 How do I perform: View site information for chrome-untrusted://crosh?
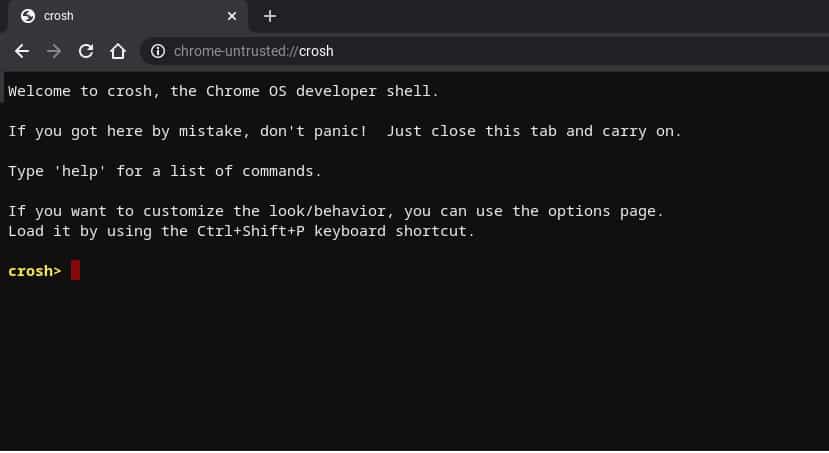pyautogui.click(x=158, y=51)
